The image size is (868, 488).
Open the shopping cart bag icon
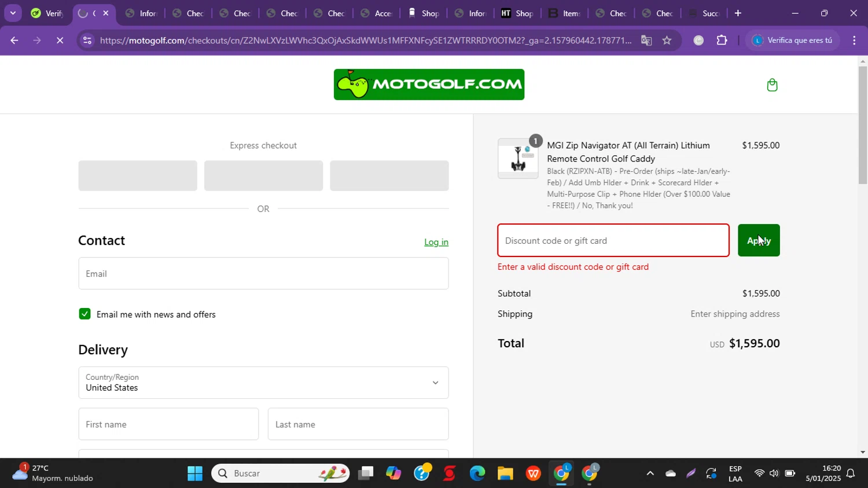[772, 85]
